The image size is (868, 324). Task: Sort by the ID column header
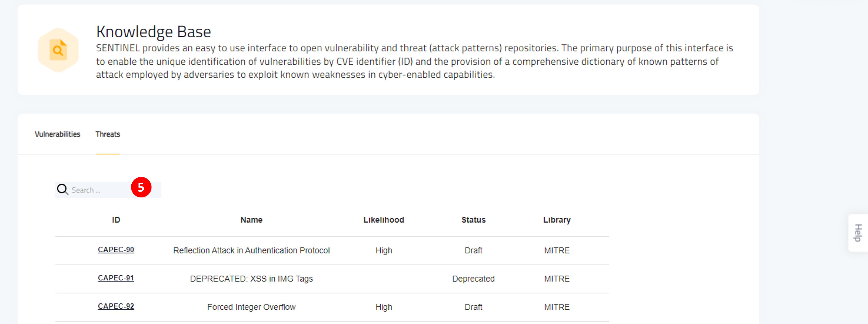pos(116,220)
